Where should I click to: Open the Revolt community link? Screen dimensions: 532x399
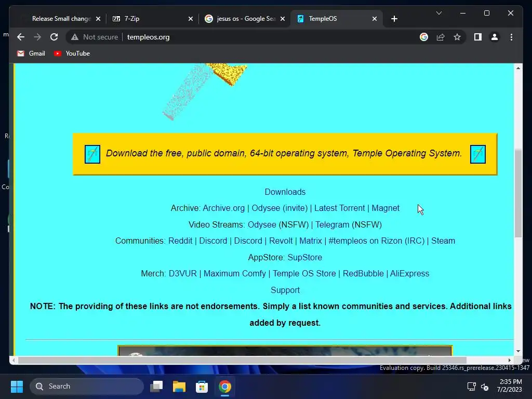tap(281, 241)
